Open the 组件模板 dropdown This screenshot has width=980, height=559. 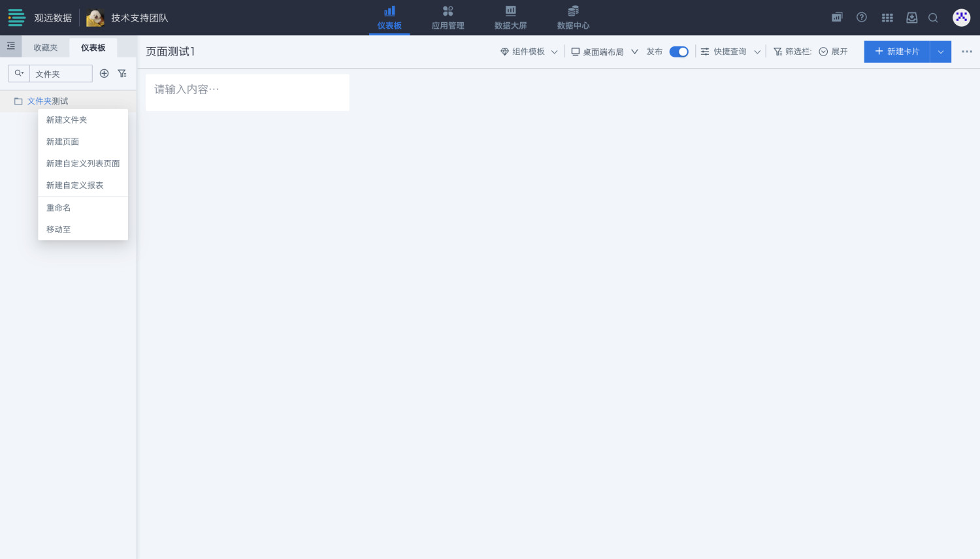click(529, 52)
